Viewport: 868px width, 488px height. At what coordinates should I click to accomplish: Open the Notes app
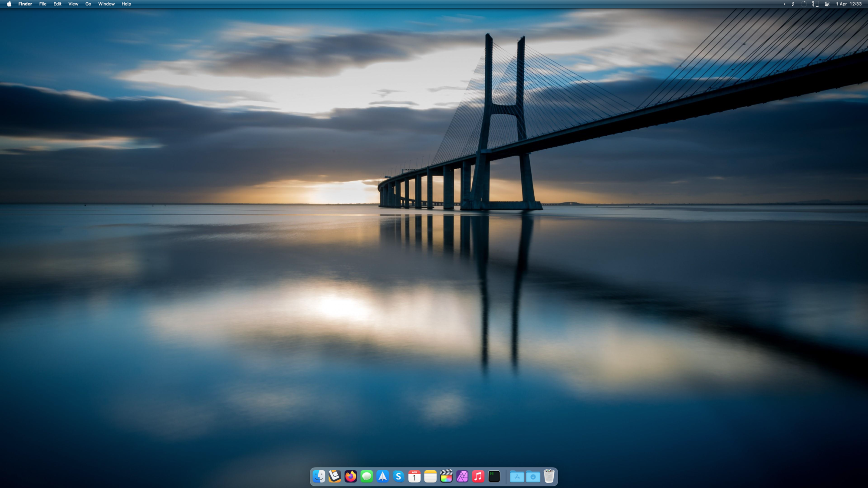[x=430, y=476]
